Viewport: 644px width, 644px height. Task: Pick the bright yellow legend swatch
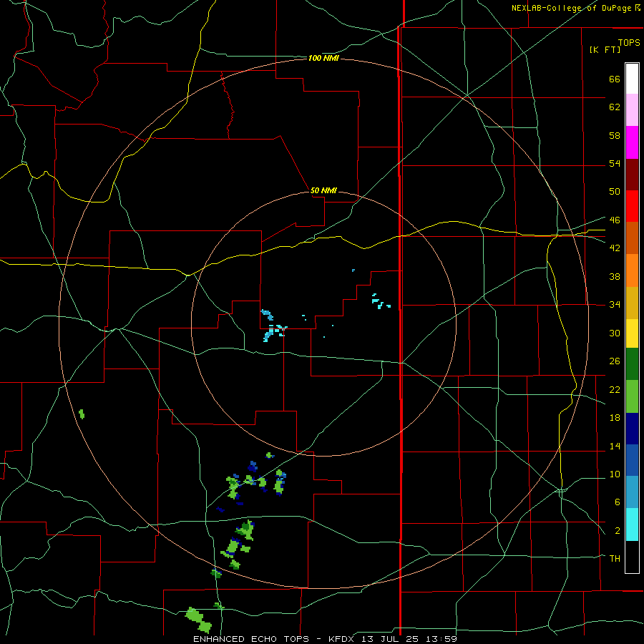point(632,333)
